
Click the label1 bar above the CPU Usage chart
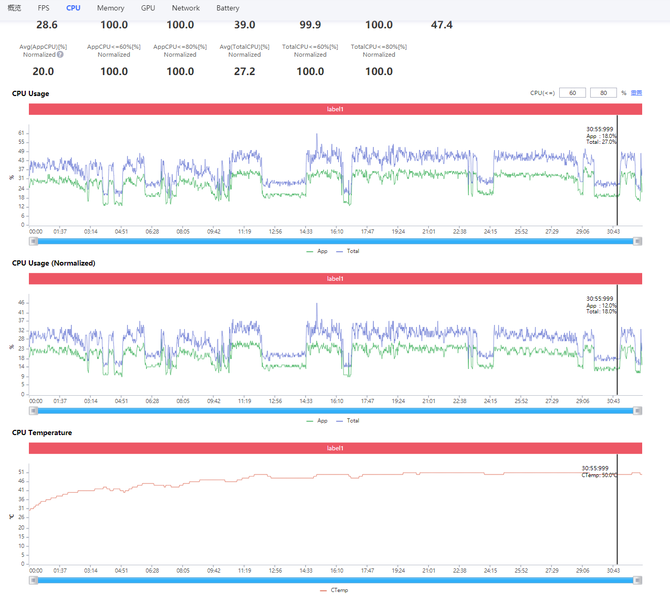click(x=335, y=109)
